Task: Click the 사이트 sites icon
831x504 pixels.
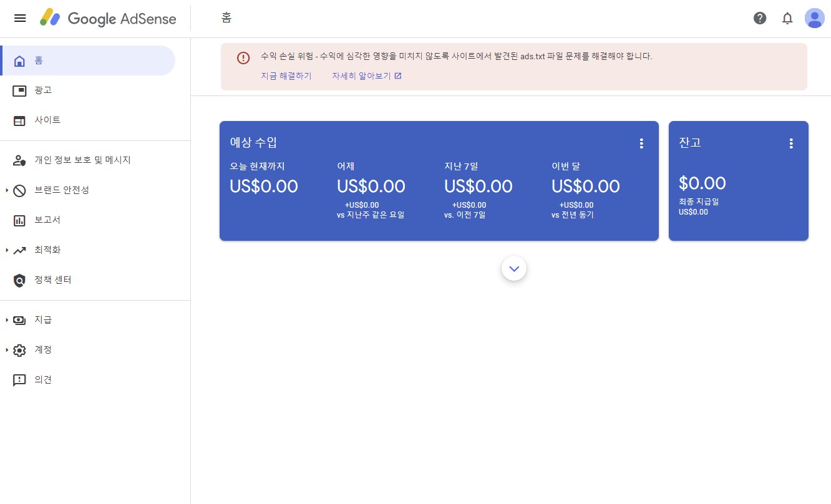Action: (19, 120)
